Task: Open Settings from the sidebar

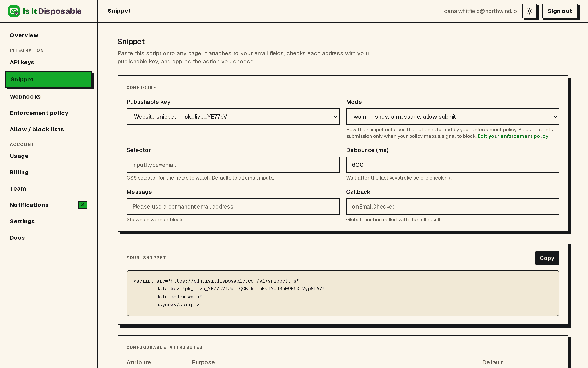Action: point(22,221)
